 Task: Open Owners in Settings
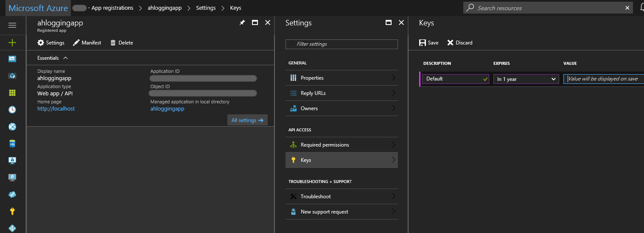click(x=342, y=108)
